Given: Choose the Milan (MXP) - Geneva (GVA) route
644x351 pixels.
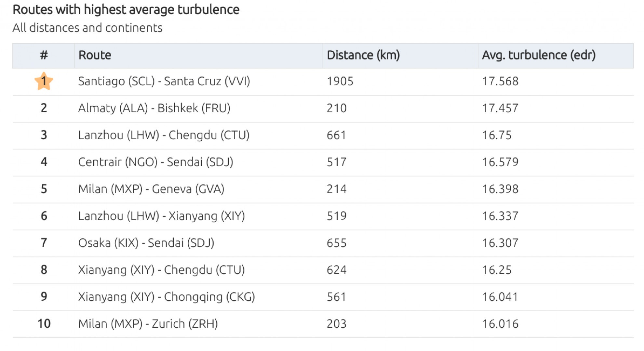Looking at the screenshot, I should [151, 189].
